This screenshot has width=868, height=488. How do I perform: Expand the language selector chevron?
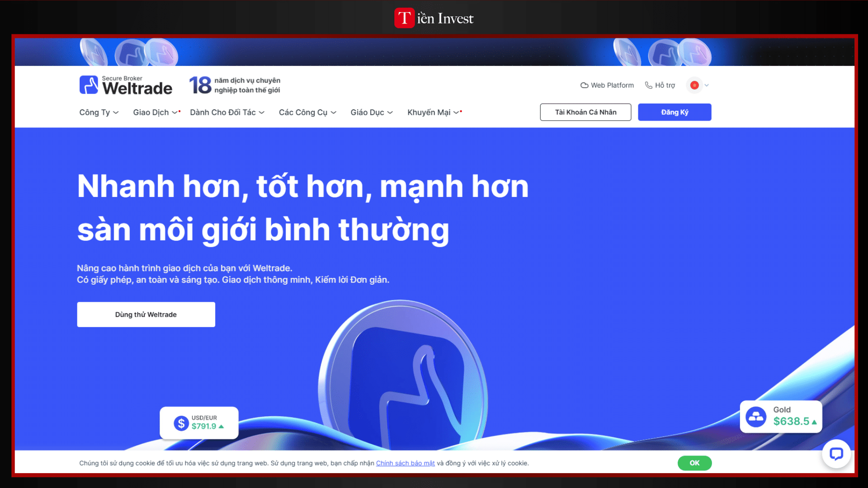(707, 85)
